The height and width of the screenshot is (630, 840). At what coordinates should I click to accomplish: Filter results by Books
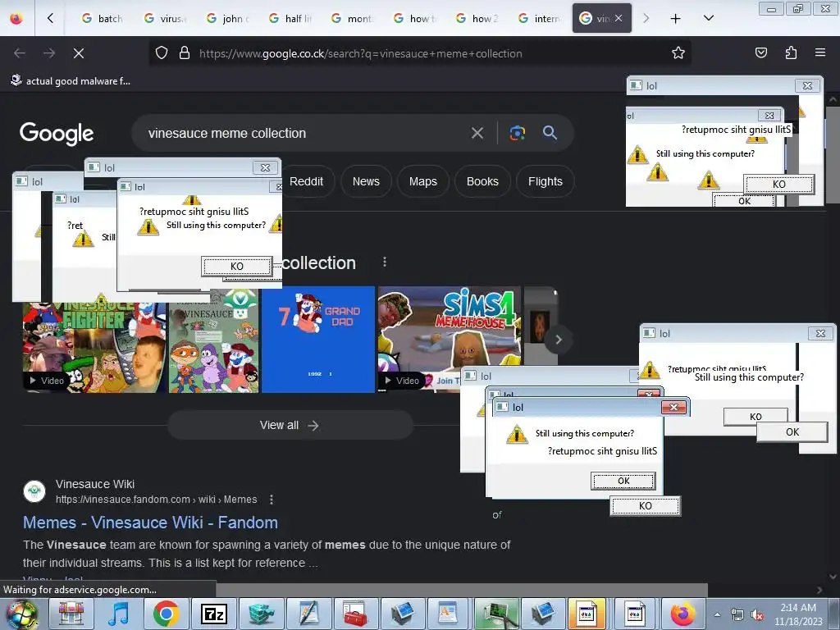coord(482,181)
